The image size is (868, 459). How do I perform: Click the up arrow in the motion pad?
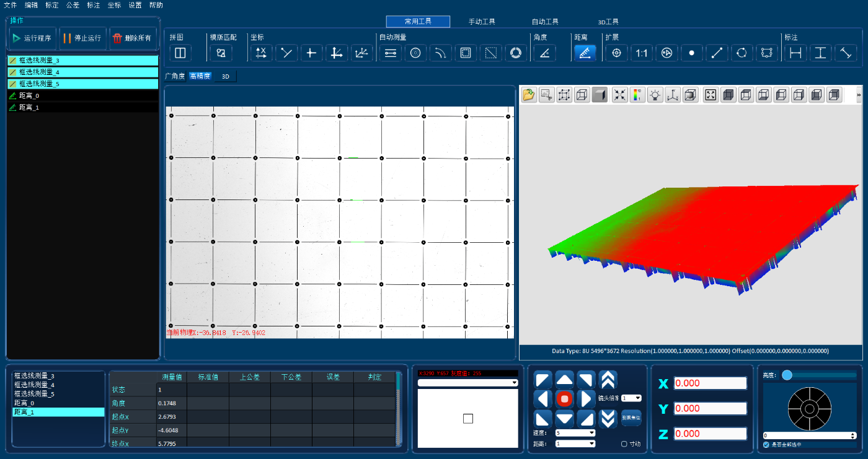[564, 380]
